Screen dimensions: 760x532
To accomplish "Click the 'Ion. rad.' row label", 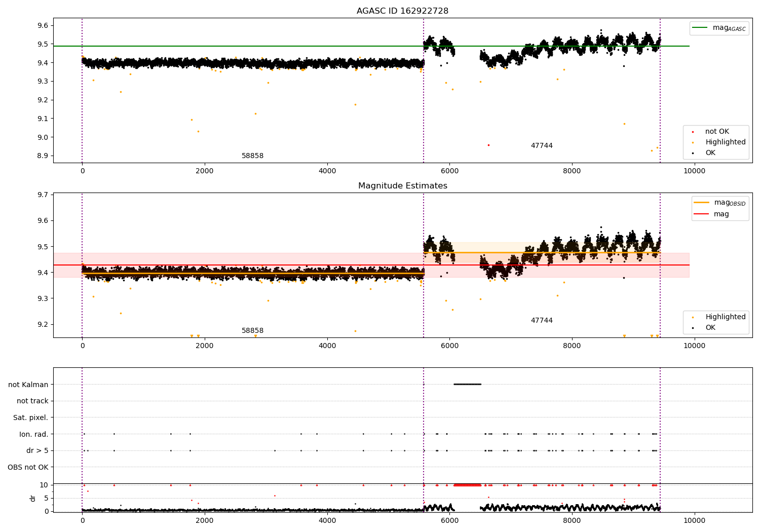I will coord(33,434).
